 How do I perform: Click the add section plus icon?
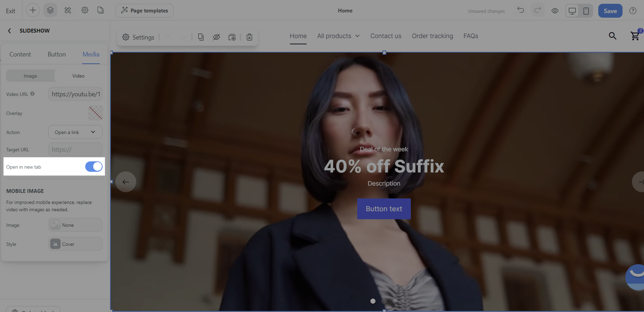[x=33, y=10]
